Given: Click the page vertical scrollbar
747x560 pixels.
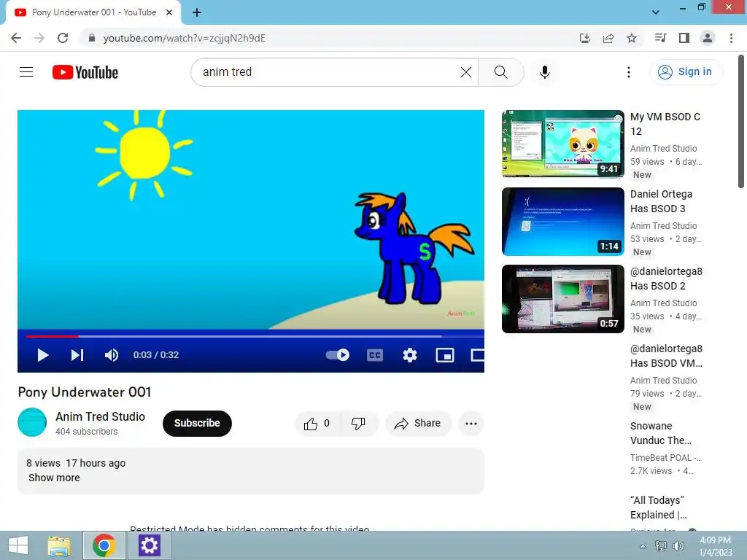Looking at the screenshot, I should (741, 122).
